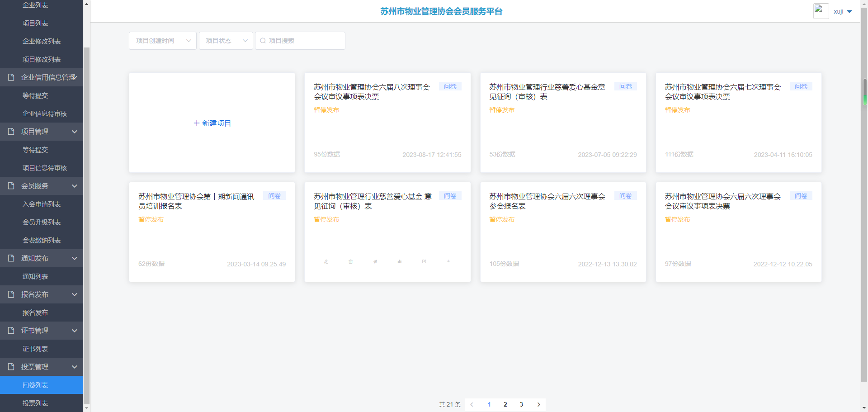Click the pencil edit icon on the hovered card

(326, 261)
